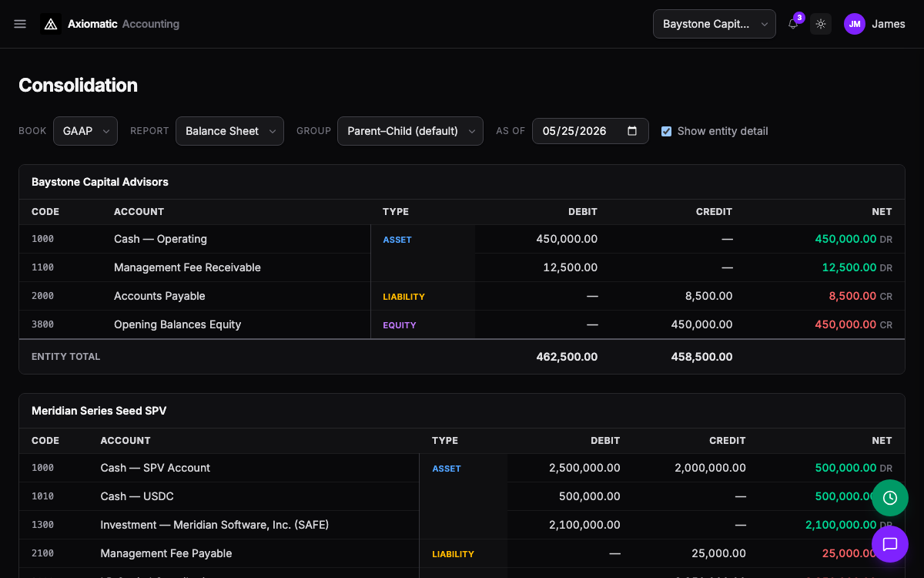The width and height of the screenshot is (924, 578).
Task: Click the 2,500,000.00 debit value
Action: click(584, 468)
